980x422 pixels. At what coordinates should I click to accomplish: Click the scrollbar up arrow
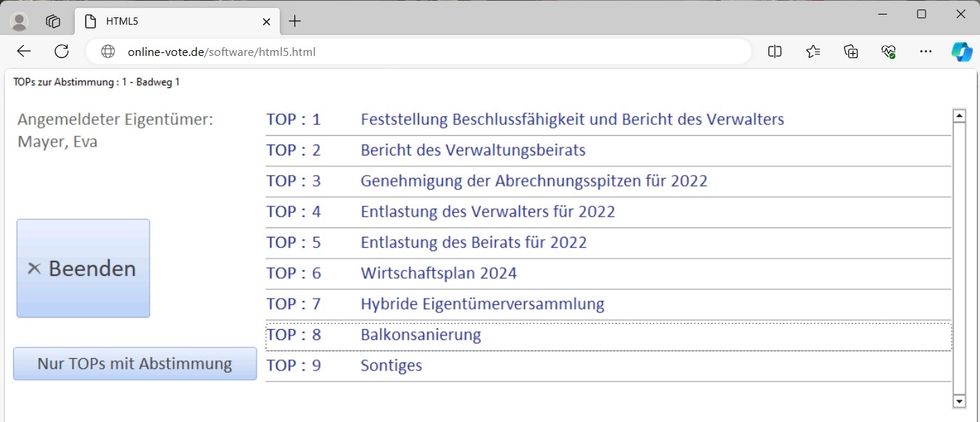pos(959,115)
